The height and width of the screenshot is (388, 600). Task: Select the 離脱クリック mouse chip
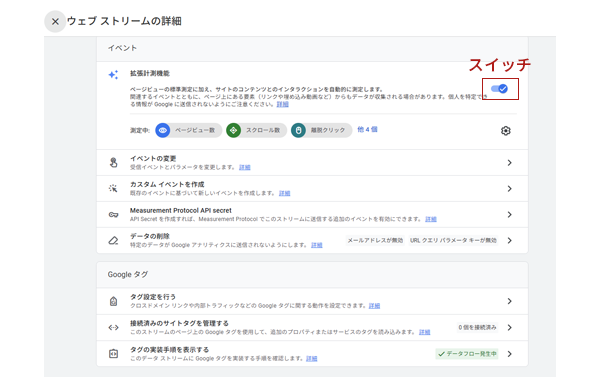(x=321, y=130)
